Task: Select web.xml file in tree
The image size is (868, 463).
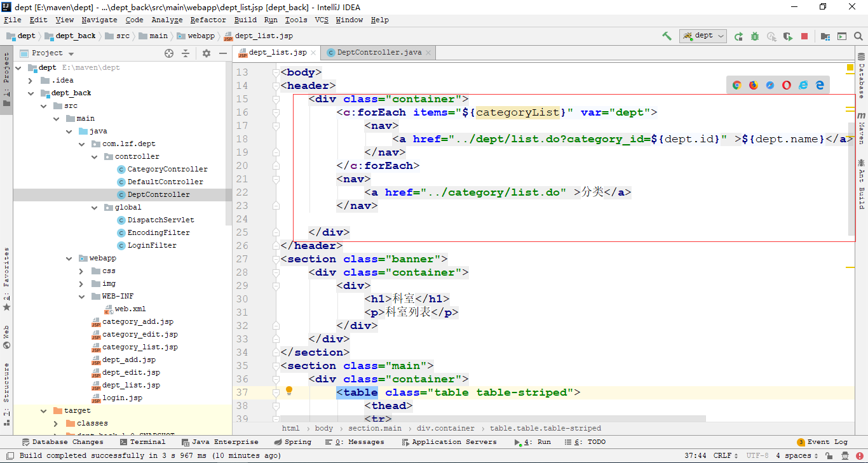Action: [x=130, y=309]
